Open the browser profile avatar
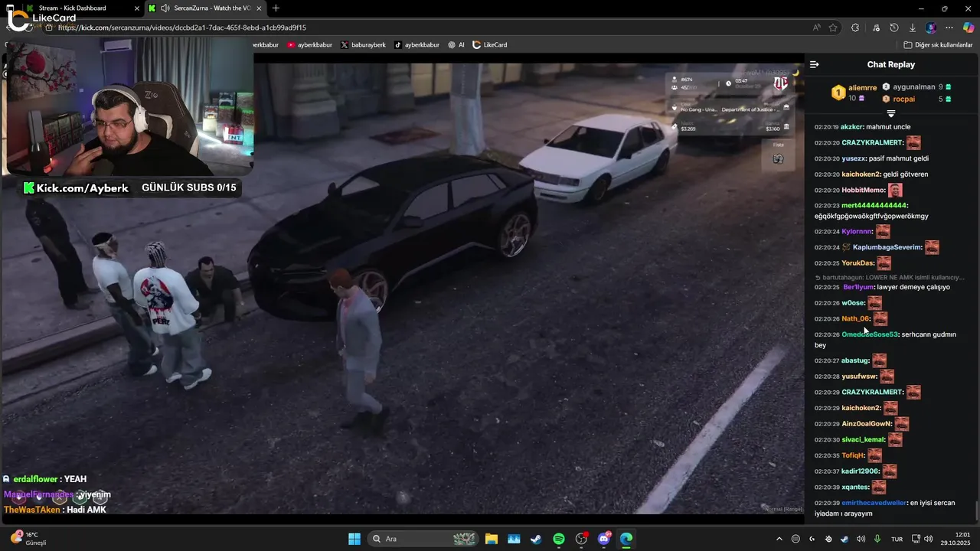 [x=931, y=28]
